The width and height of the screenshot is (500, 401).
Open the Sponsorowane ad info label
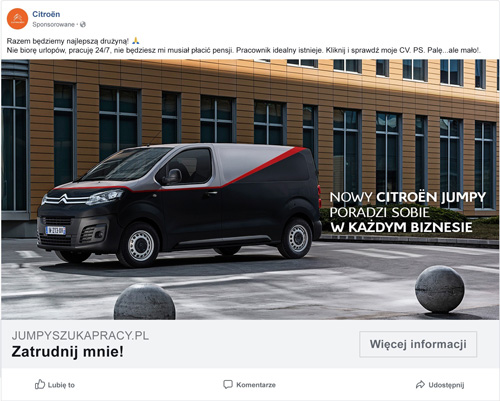(x=53, y=24)
